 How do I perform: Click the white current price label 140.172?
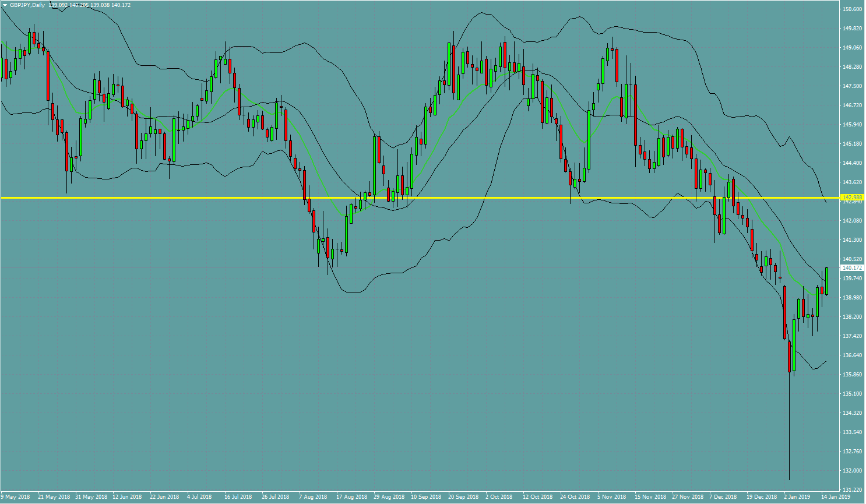coord(852,268)
